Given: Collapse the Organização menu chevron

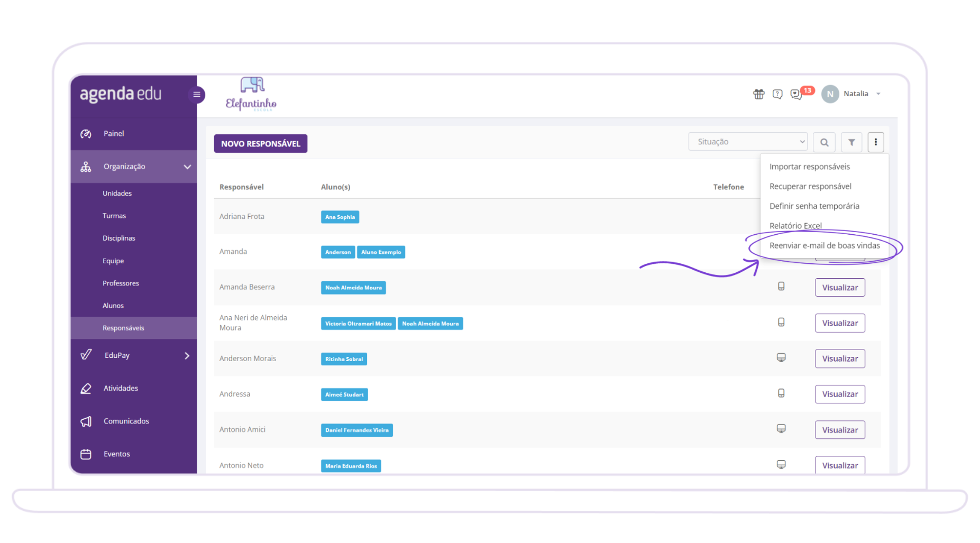Looking at the screenshot, I should pos(187,167).
